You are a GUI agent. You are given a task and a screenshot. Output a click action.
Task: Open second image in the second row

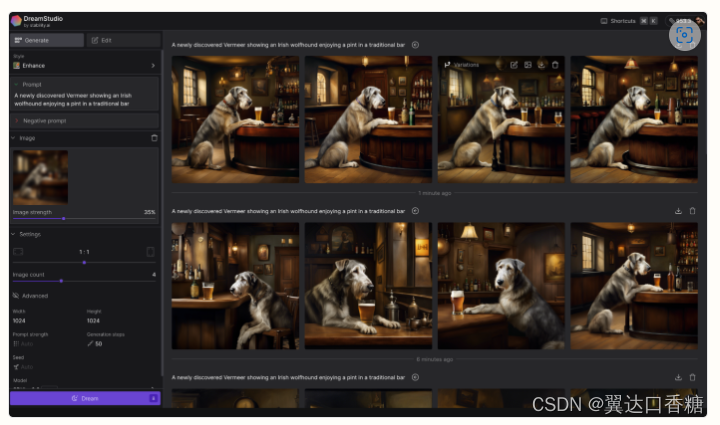tap(368, 286)
